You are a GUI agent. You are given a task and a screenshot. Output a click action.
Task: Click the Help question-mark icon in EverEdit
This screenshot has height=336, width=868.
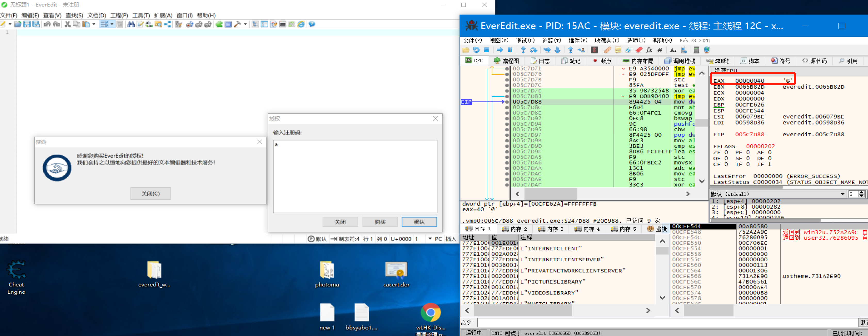(312, 24)
